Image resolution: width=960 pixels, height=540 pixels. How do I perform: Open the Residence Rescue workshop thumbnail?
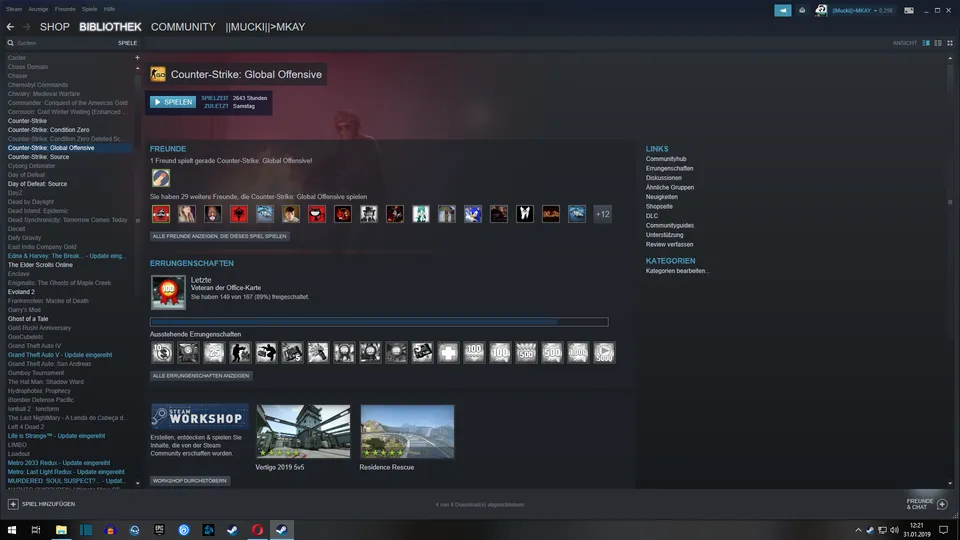click(x=407, y=431)
